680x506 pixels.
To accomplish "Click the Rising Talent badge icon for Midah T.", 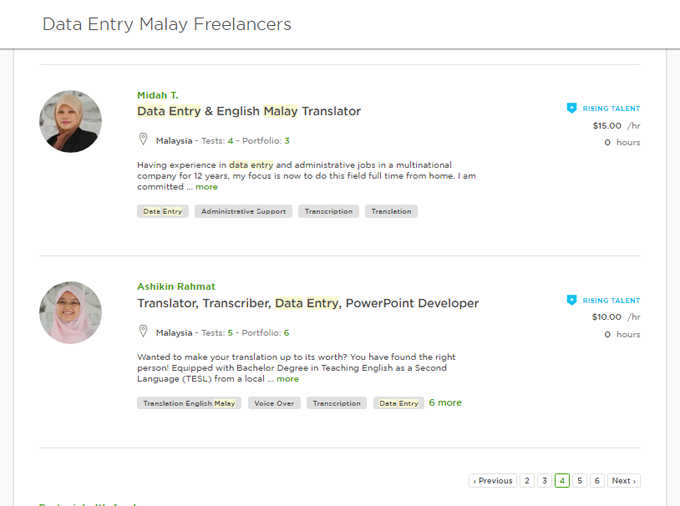I will point(572,108).
